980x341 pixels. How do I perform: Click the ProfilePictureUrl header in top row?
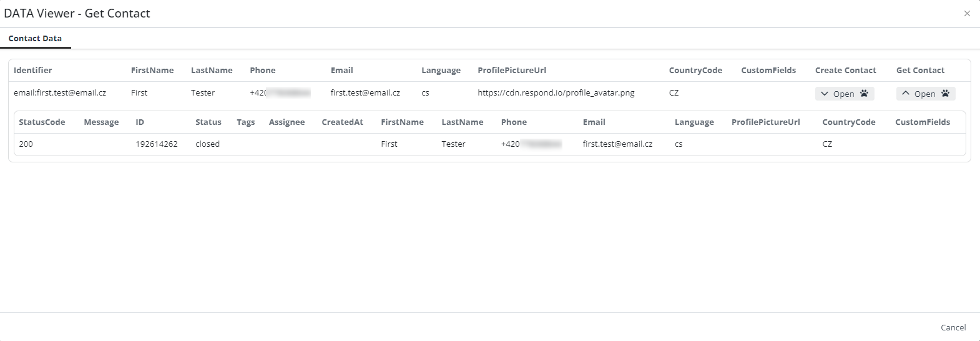512,71
